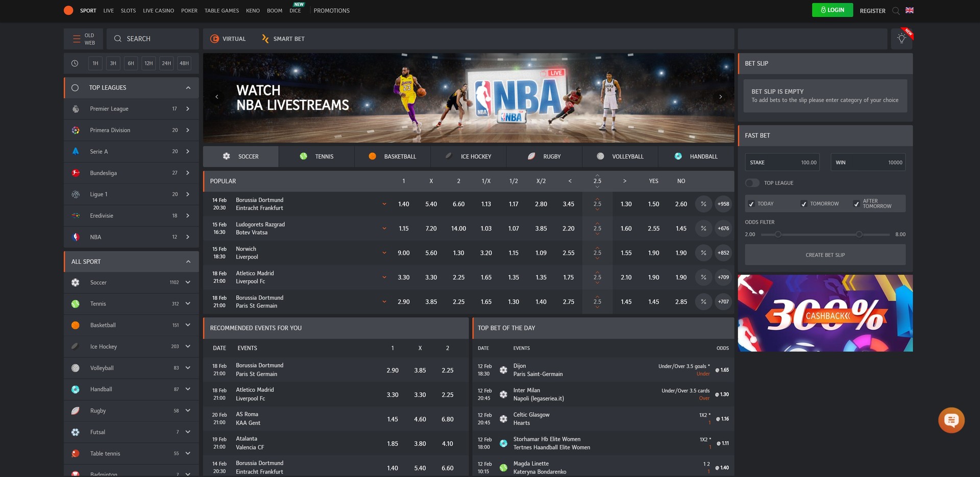This screenshot has height=477, width=980.
Task: Click the Handball icon in All Sport
Action: pyautogui.click(x=76, y=389)
